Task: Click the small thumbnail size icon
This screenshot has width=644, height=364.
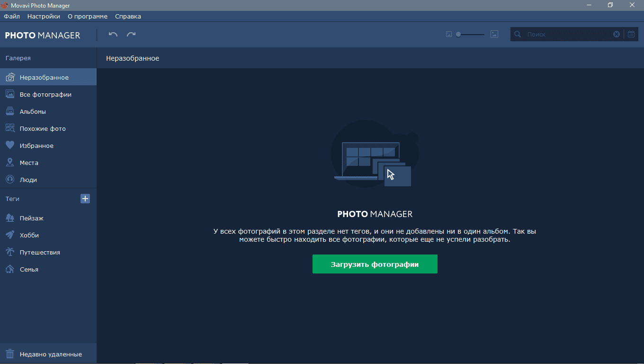Action: [449, 34]
